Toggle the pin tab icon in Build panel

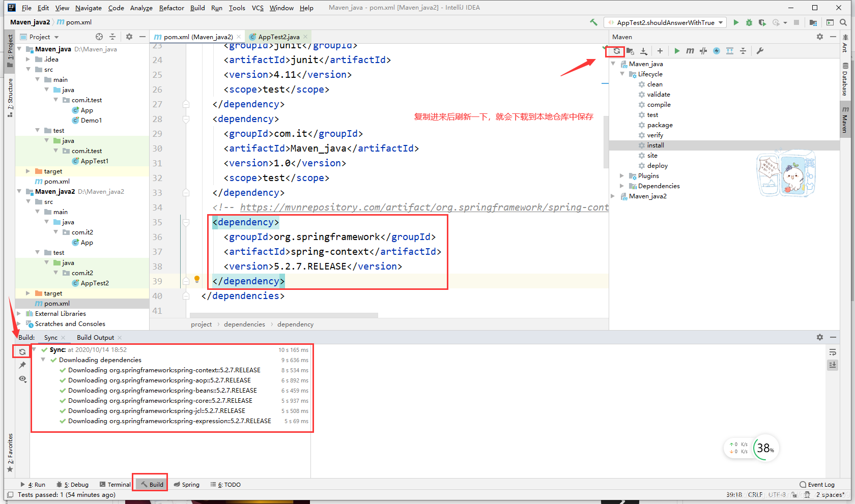point(22,365)
